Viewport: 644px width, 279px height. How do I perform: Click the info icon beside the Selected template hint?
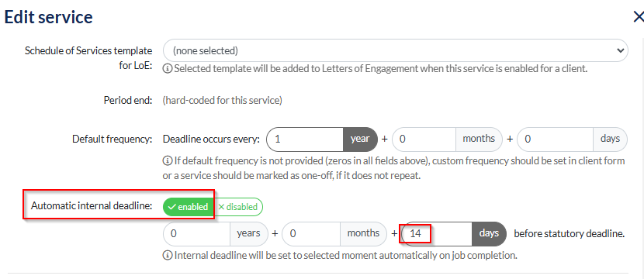167,68
